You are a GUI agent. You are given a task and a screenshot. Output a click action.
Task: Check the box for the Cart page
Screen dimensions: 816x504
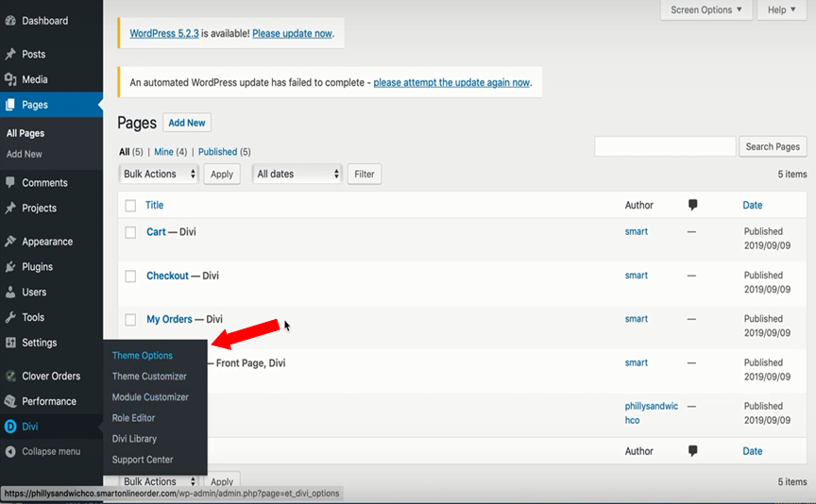coord(130,232)
